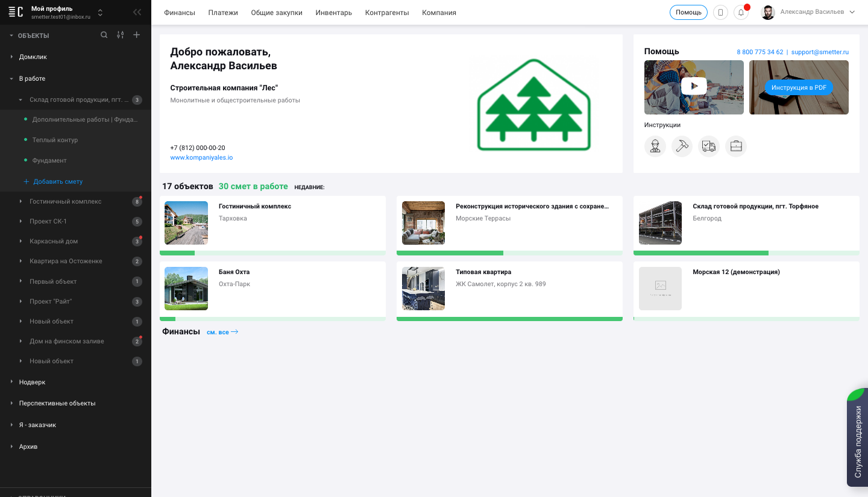The image size is (868, 497).
Task: Play the help video
Action: click(694, 86)
